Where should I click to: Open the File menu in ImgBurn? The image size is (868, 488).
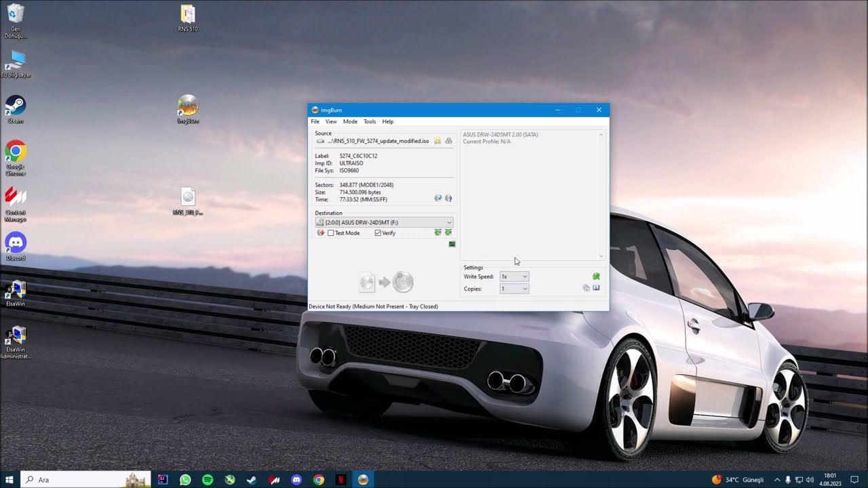pyautogui.click(x=315, y=121)
